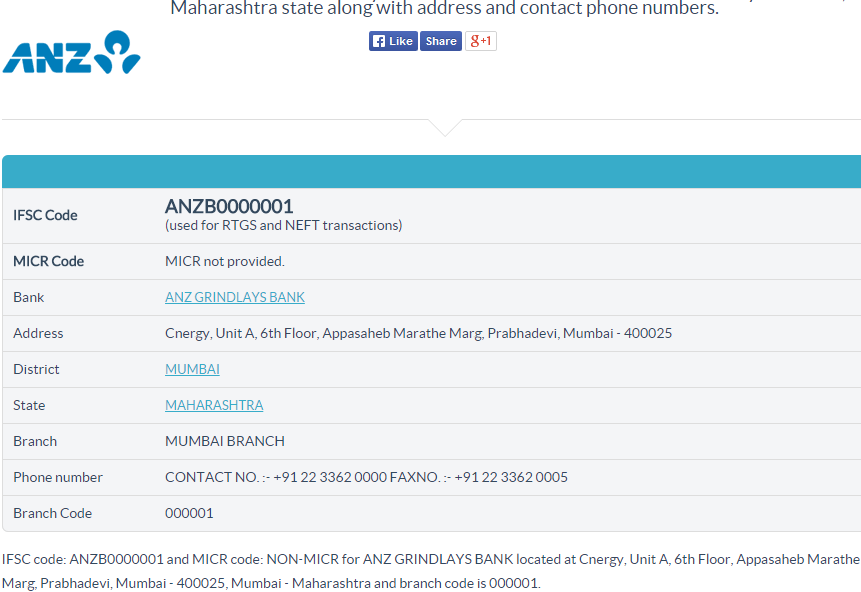Click the 'IFSC Code' row label
The height and width of the screenshot is (592, 861).
point(45,215)
